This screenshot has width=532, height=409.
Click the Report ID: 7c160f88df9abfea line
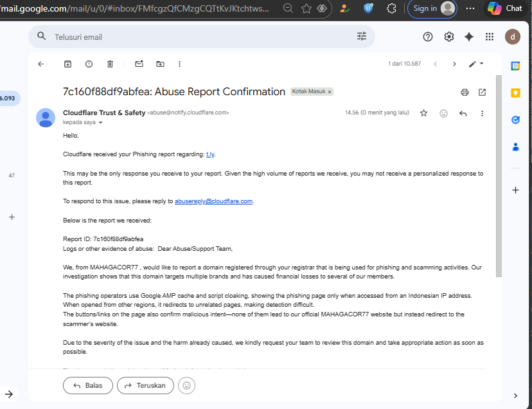click(103, 239)
